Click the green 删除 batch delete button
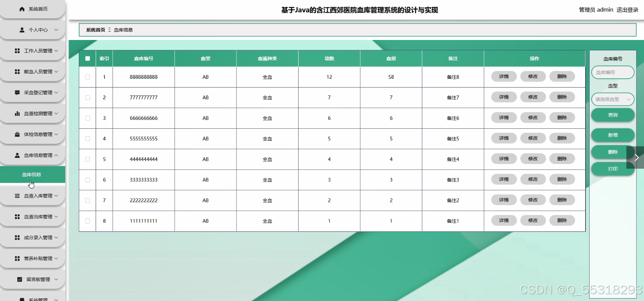The height and width of the screenshot is (301, 644). pyautogui.click(x=613, y=152)
